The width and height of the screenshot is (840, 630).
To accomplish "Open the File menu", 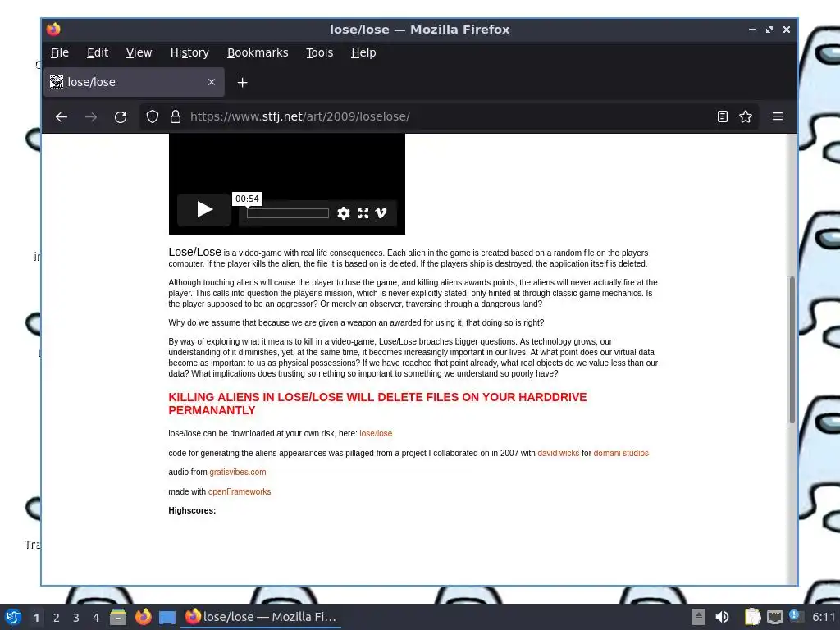I will point(59,52).
